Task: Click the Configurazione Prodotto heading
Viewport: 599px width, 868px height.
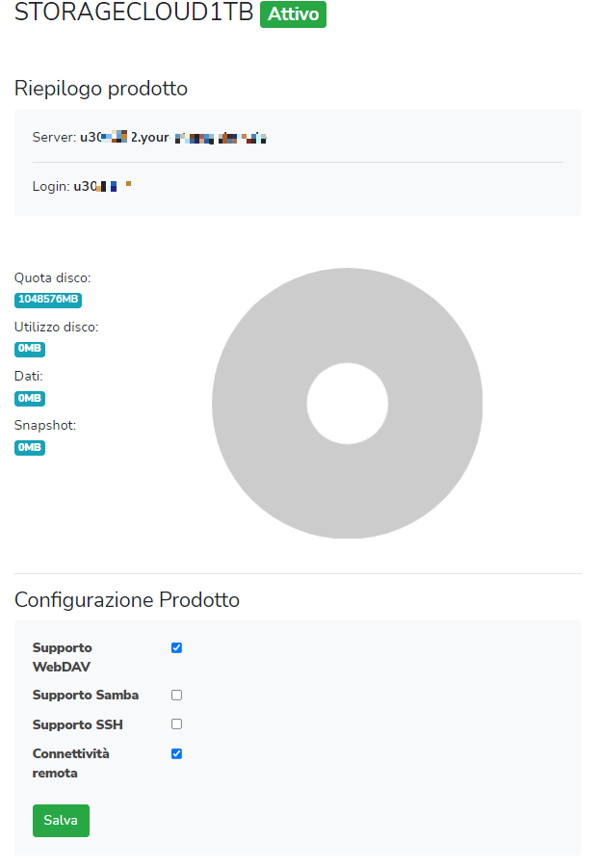Action: [127, 600]
